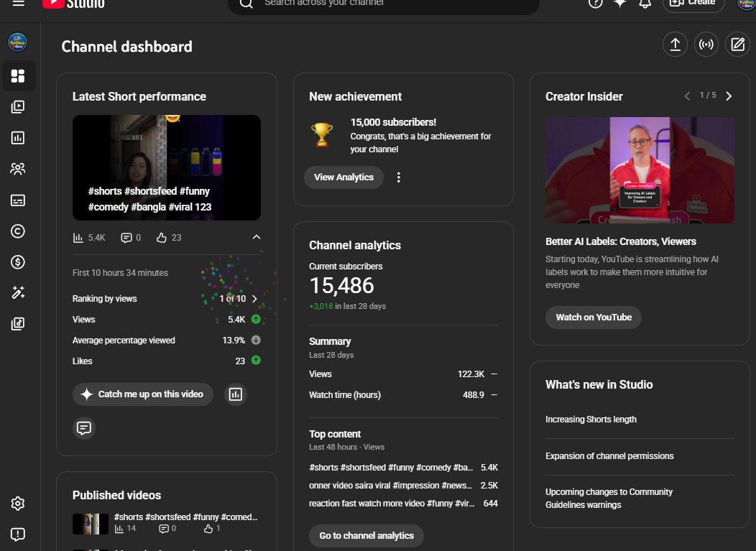756x551 pixels.
Task: Go to previous Creator Insider card
Action: point(687,96)
